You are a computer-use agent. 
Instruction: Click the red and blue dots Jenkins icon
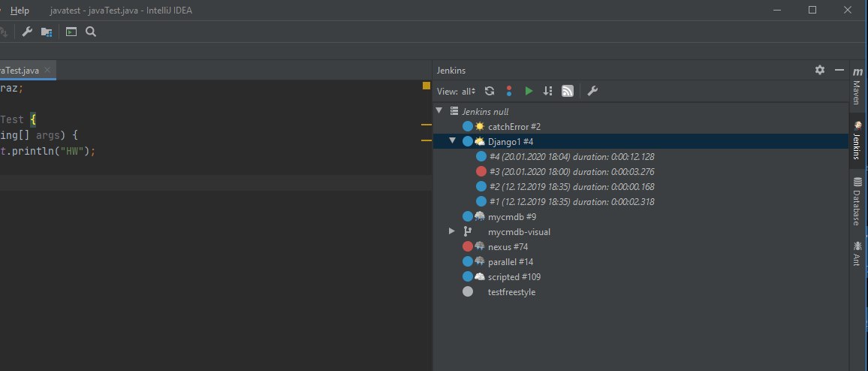coord(509,91)
